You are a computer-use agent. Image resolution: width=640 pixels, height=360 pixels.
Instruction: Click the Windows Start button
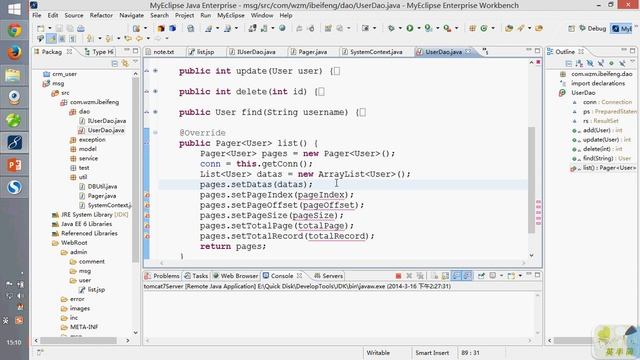click(14, 9)
